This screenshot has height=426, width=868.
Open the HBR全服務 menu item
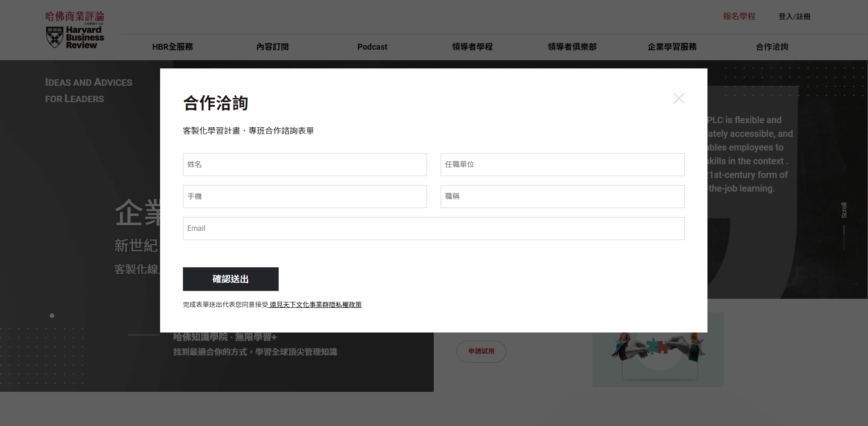[x=172, y=47]
